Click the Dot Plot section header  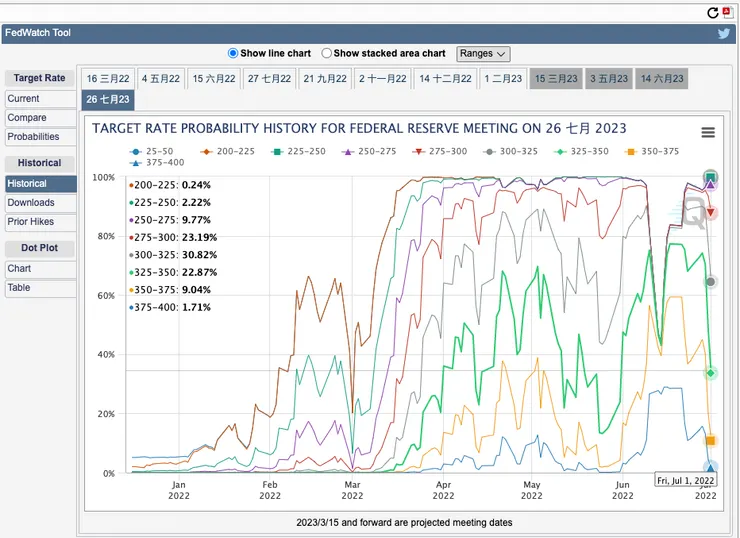coord(40,248)
